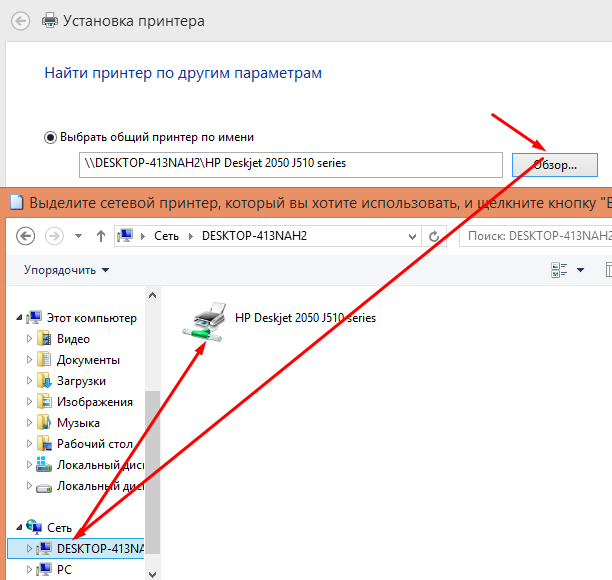Open the Загрузки folder in the tree
Image resolution: width=612 pixels, height=580 pixels.
coord(81,381)
